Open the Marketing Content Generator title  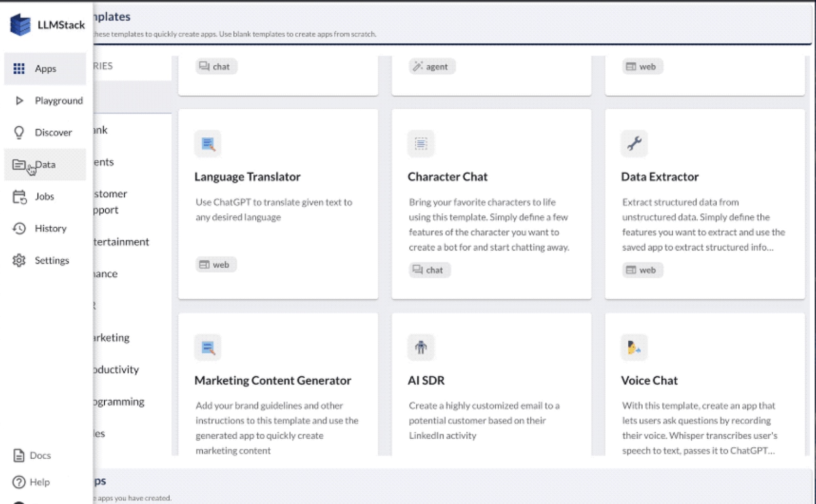[x=273, y=380]
